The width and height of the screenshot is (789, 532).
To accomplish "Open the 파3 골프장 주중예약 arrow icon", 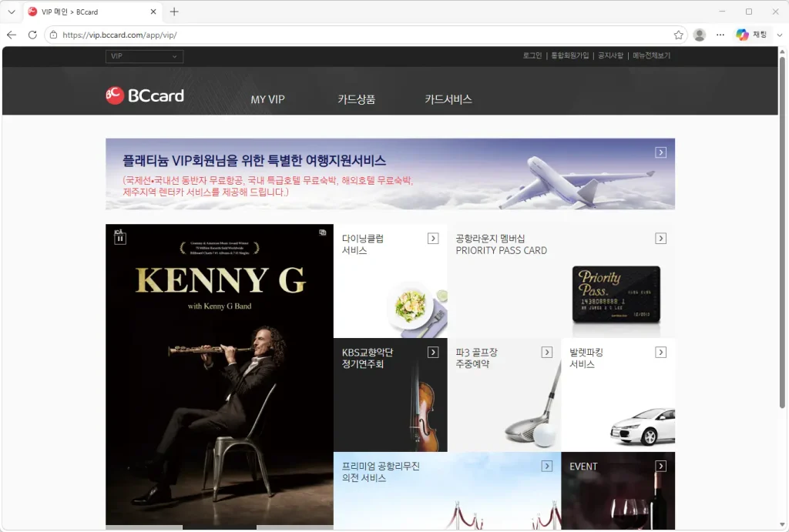I will point(547,352).
